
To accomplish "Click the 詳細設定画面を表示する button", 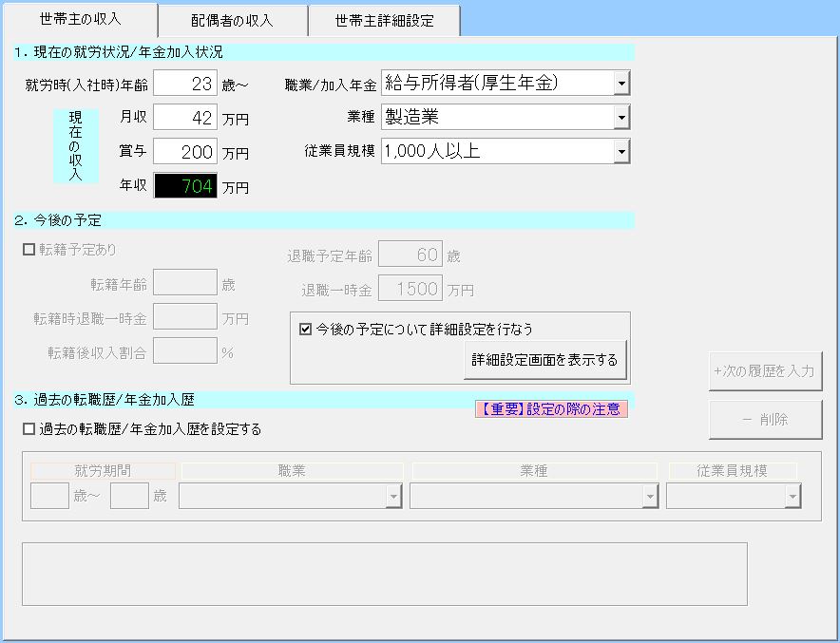I will (545, 360).
